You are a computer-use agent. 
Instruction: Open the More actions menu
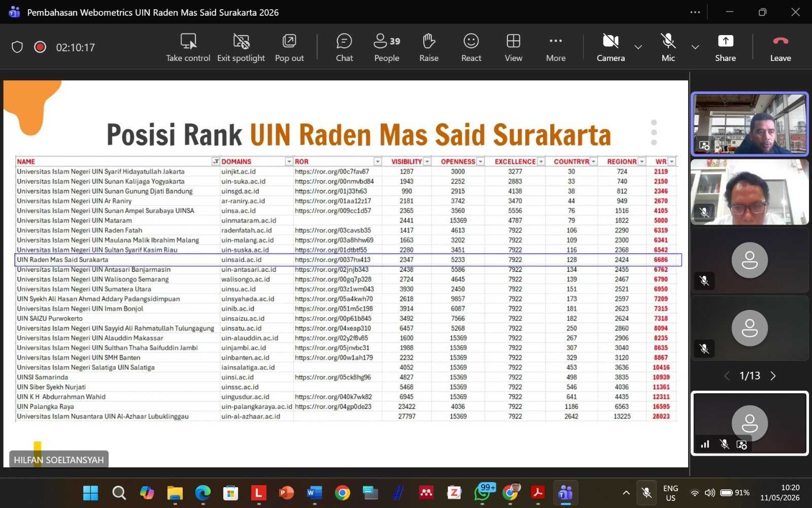click(556, 48)
